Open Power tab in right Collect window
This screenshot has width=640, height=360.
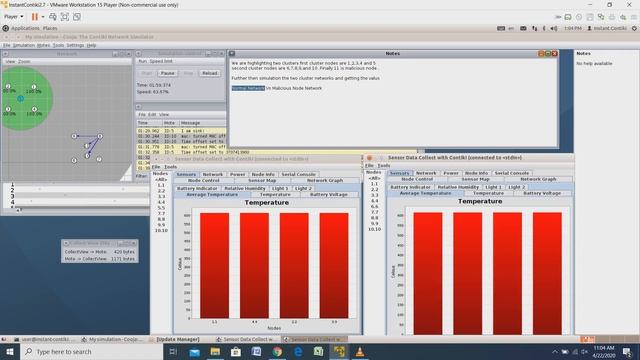coord(451,173)
